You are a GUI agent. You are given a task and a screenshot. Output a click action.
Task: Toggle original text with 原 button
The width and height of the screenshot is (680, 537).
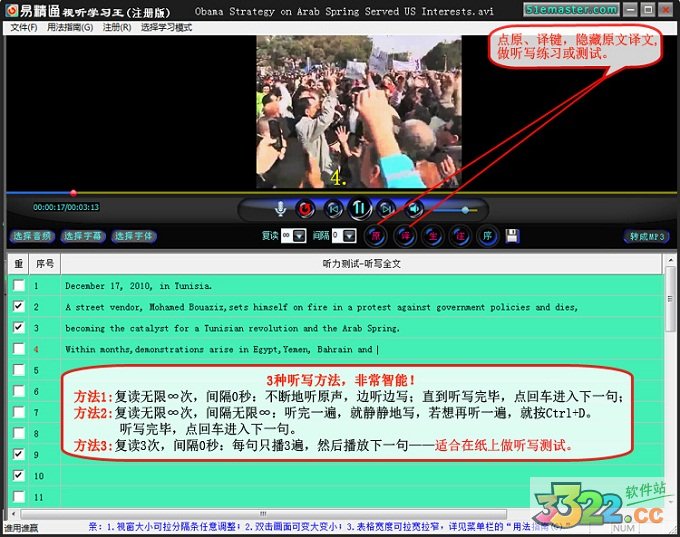point(376,236)
